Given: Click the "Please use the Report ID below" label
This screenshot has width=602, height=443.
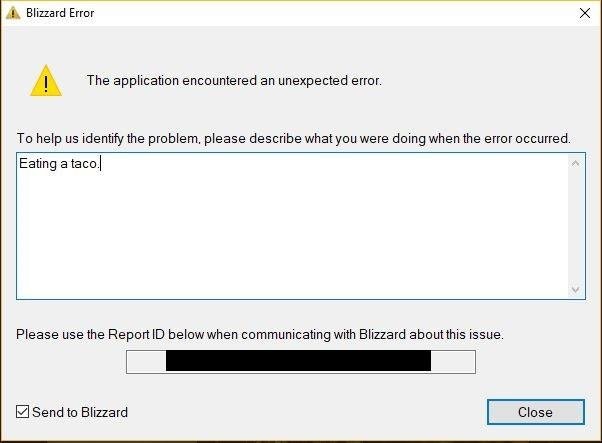Looking at the screenshot, I should click(110, 334).
